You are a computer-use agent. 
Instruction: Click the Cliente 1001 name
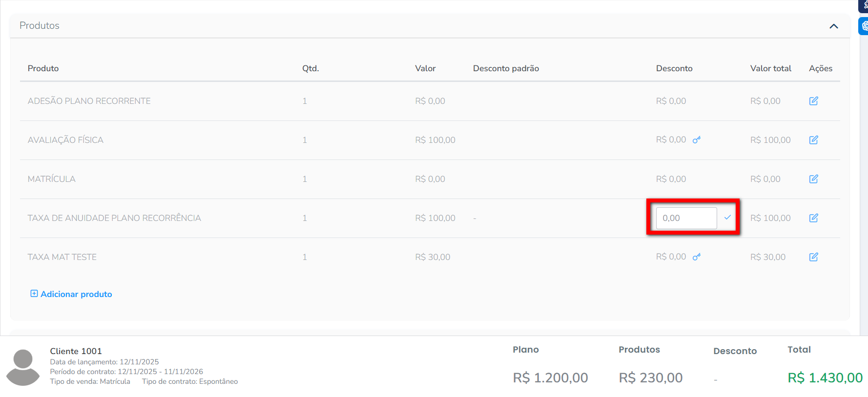pyautogui.click(x=76, y=351)
